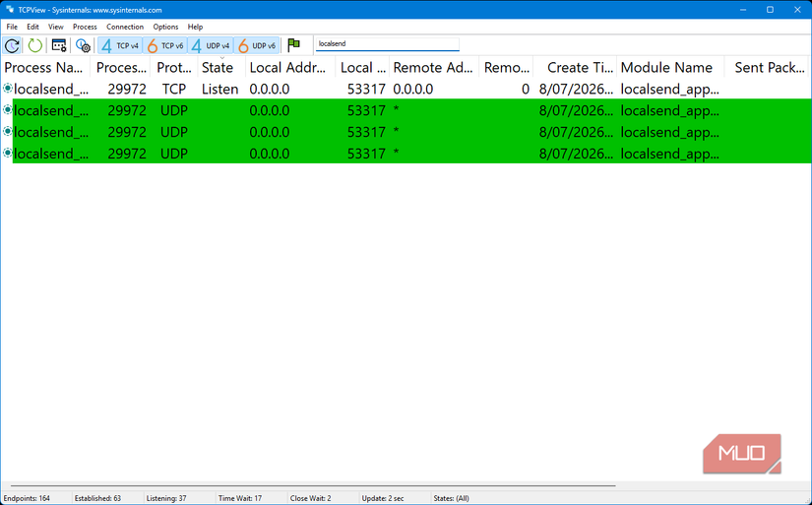Open the Process menu
Image resolution: width=812 pixels, height=505 pixels.
[x=85, y=27]
